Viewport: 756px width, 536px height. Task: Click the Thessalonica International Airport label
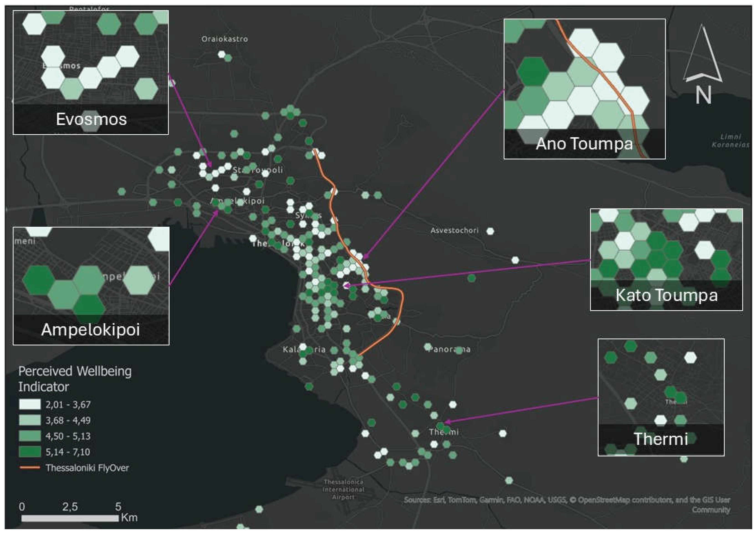[343, 490]
